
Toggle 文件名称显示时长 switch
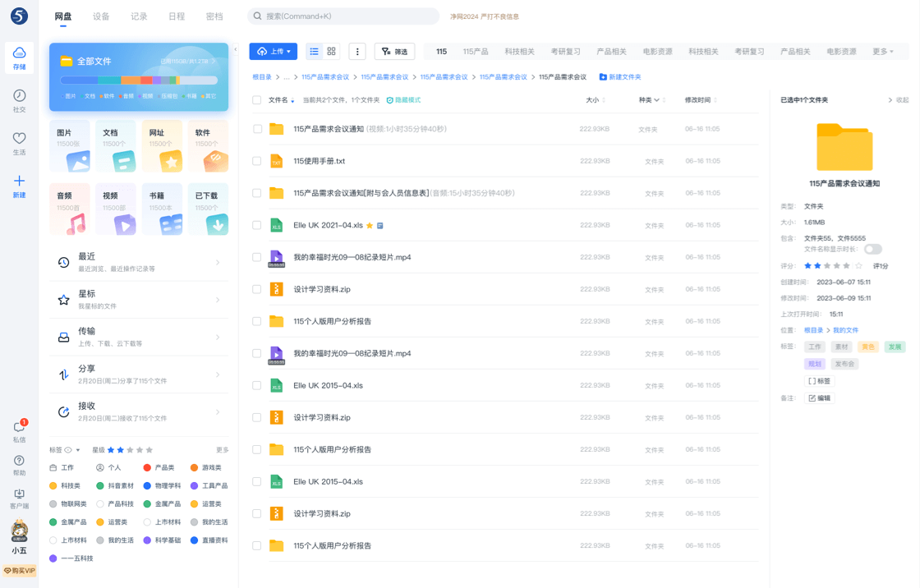872,249
